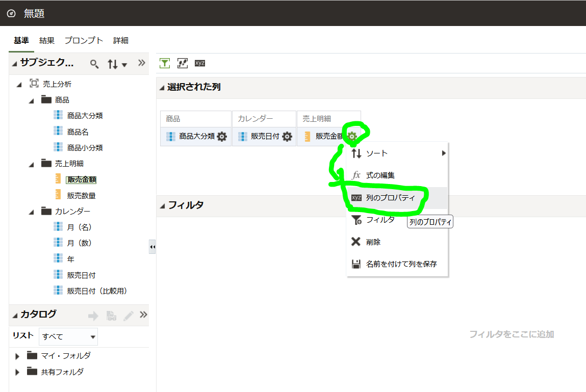586x392 pixels.
Task: Open the リスト dropdown showing すべて
Action: tap(68, 337)
